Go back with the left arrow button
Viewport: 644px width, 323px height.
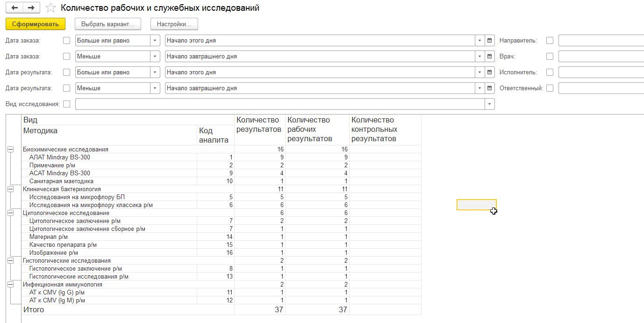point(14,8)
